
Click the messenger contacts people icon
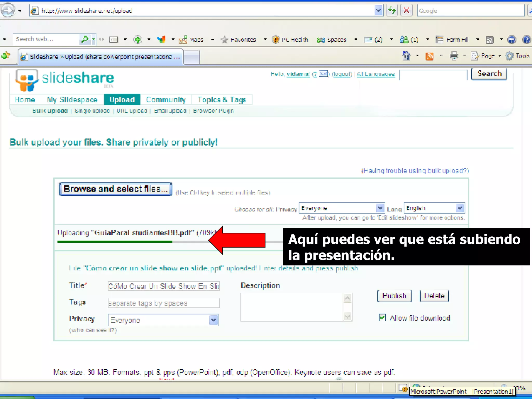404,40
